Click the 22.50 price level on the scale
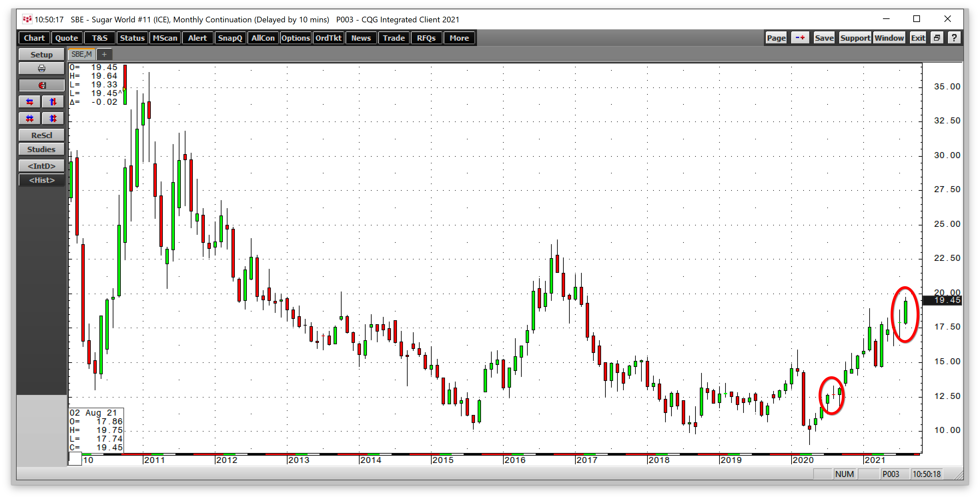The width and height of the screenshot is (980, 499). [x=947, y=258]
